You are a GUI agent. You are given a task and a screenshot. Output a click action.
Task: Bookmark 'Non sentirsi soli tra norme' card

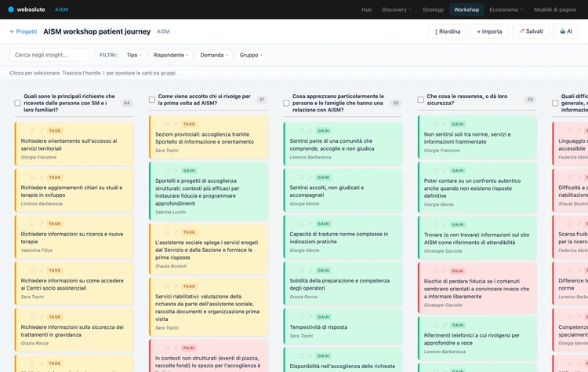(x=436, y=124)
